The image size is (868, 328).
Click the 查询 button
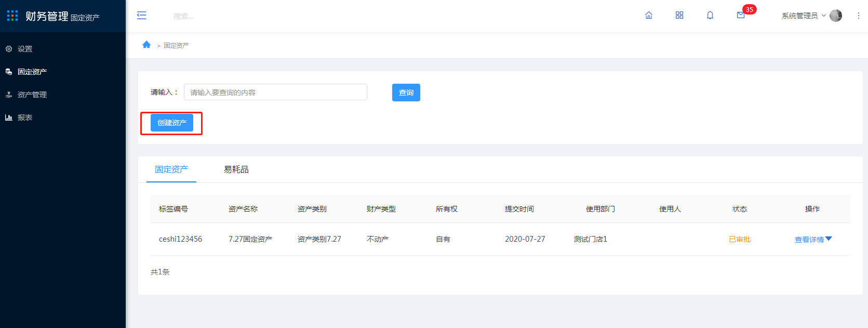406,93
